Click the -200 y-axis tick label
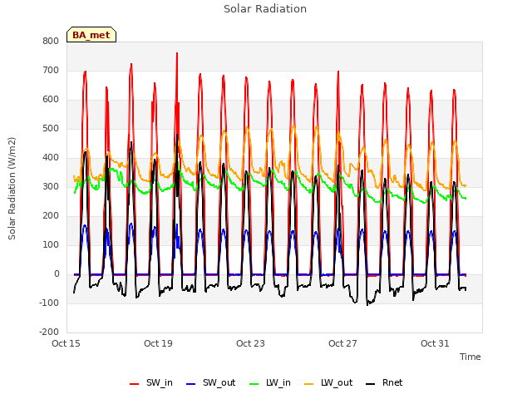 tap(49, 332)
